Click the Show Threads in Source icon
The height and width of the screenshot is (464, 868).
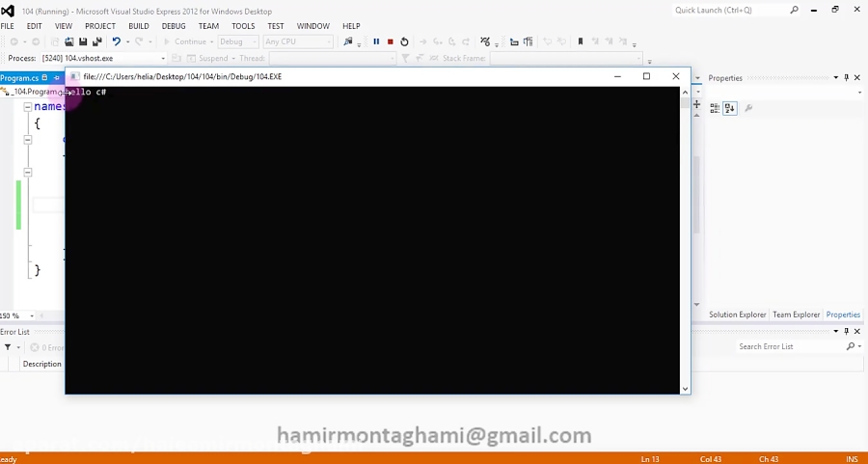point(485,41)
